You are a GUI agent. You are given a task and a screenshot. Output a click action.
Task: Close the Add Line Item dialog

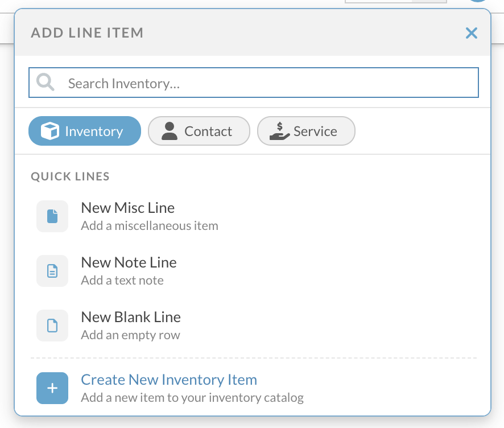(x=471, y=33)
